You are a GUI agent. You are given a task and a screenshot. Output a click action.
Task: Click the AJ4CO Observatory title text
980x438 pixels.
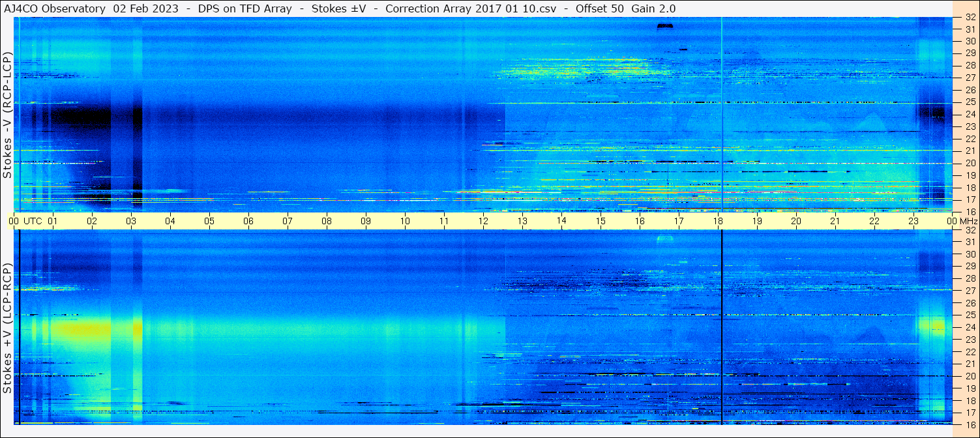click(54, 8)
